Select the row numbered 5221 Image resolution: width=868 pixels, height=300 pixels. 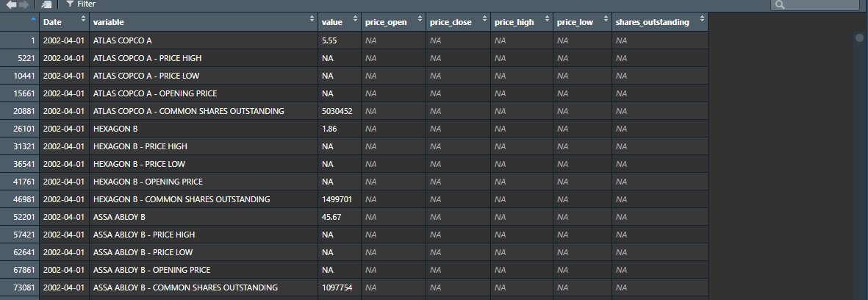pos(20,58)
